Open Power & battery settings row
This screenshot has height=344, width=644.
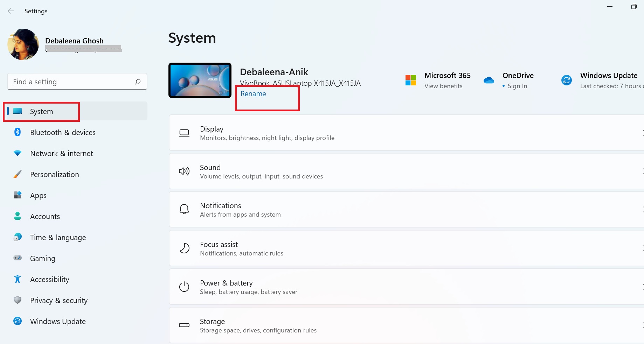[406, 287]
